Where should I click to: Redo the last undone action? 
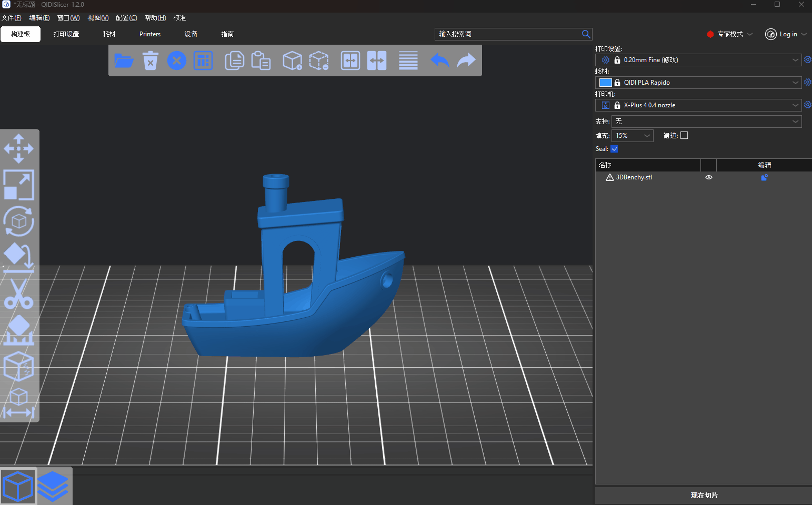pyautogui.click(x=466, y=60)
